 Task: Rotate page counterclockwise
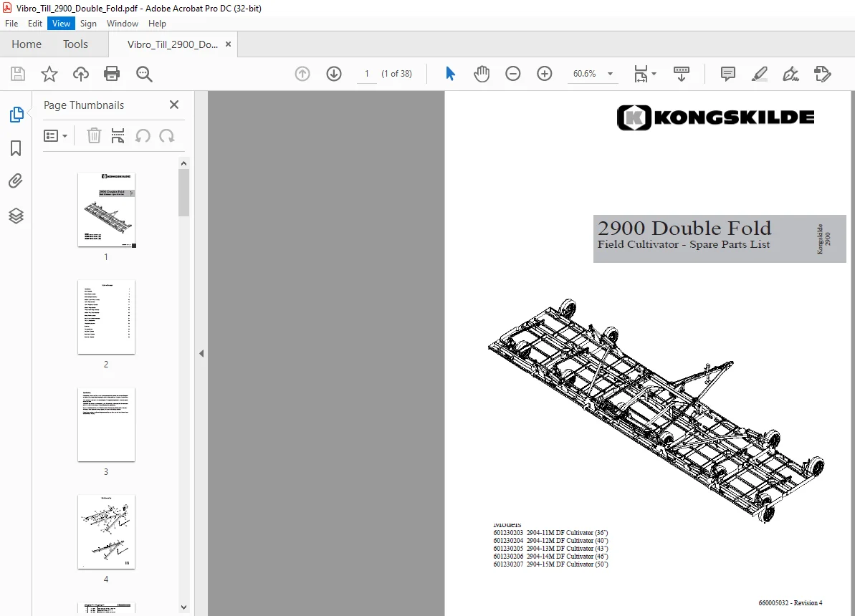(x=143, y=136)
